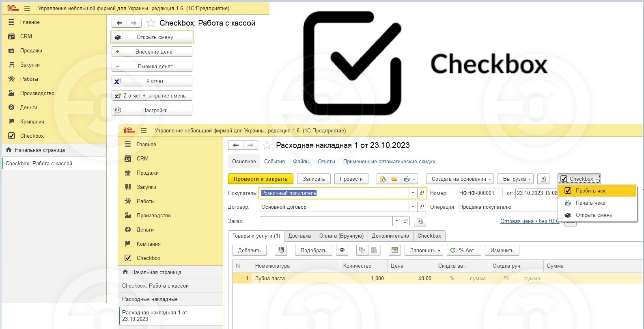Screen dimensions: 644x329
Task: Click Настройки button in cash-desk window
Action: [x=152, y=110]
